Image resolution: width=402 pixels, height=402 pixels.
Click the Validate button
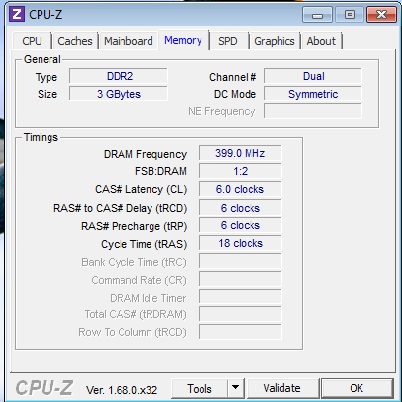(282, 388)
